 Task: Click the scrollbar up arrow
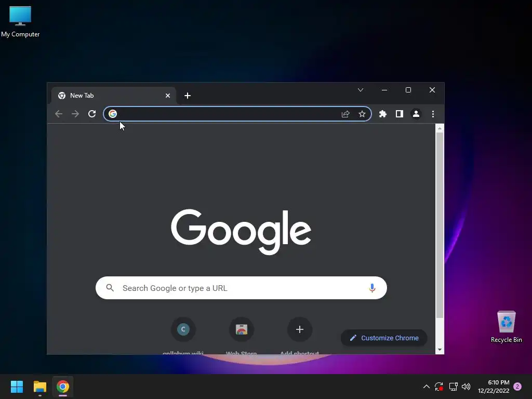pos(440,129)
